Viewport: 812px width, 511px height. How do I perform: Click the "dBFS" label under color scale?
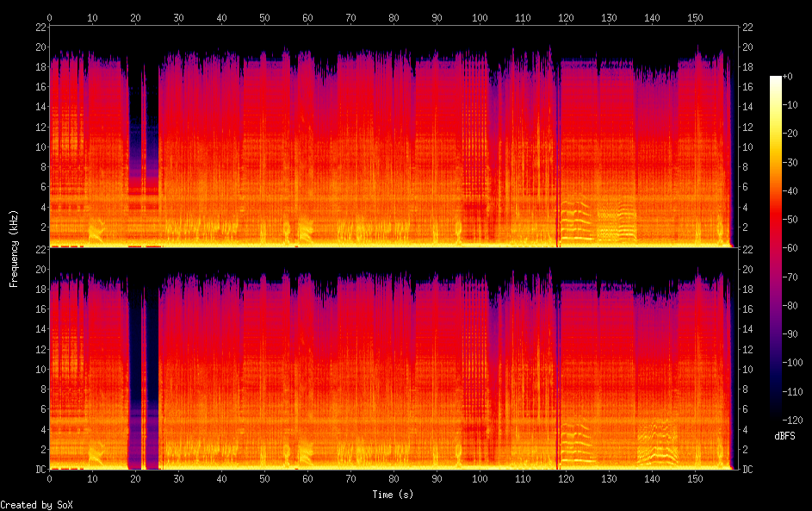pyautogui.click(x=784, y=436)
